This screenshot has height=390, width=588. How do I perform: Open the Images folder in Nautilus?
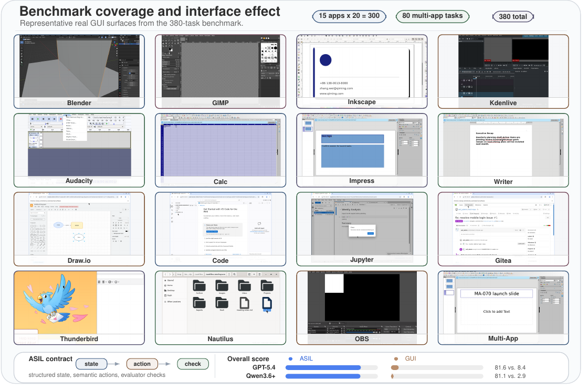(222, 286)
